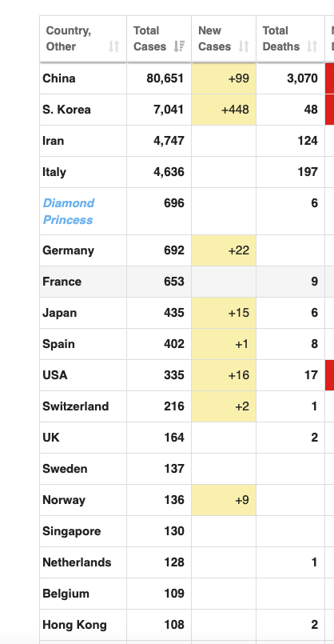The width and height of the screenshot is (334, 644).
Task: Select the Hong Kong row name
Action: [74, 625]
